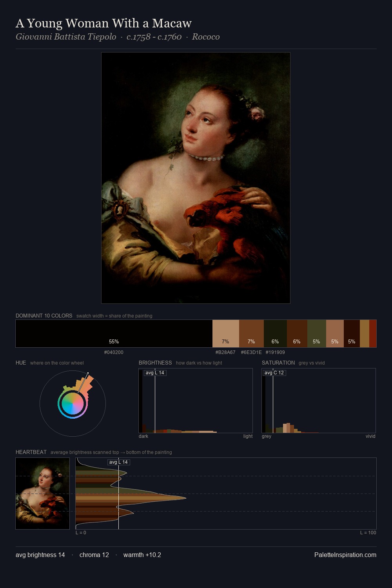Image resolution: width=392 pixels, height=588 pixels.
Task: Pick the black 55% swatch
Action: pos(114,334)
